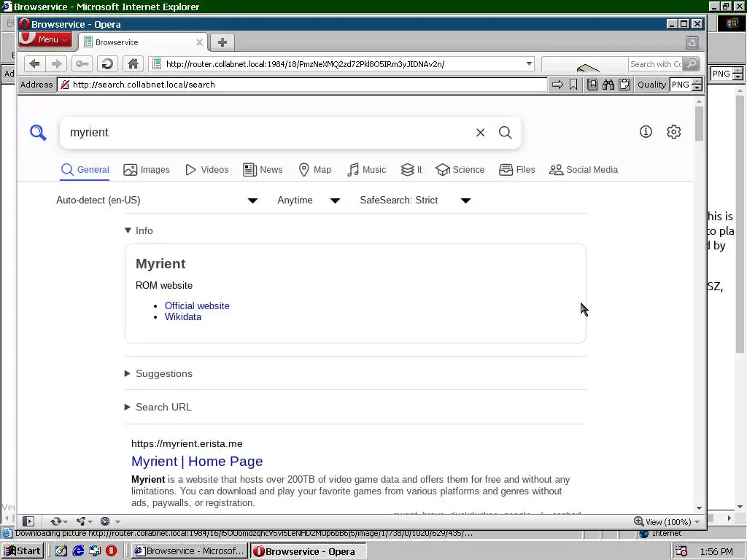The height and width of the screenshot is (560, 747).
Task: Open SafeSearch: Strict dropdown
Action: pyautogui.click(x=415, y=200)
